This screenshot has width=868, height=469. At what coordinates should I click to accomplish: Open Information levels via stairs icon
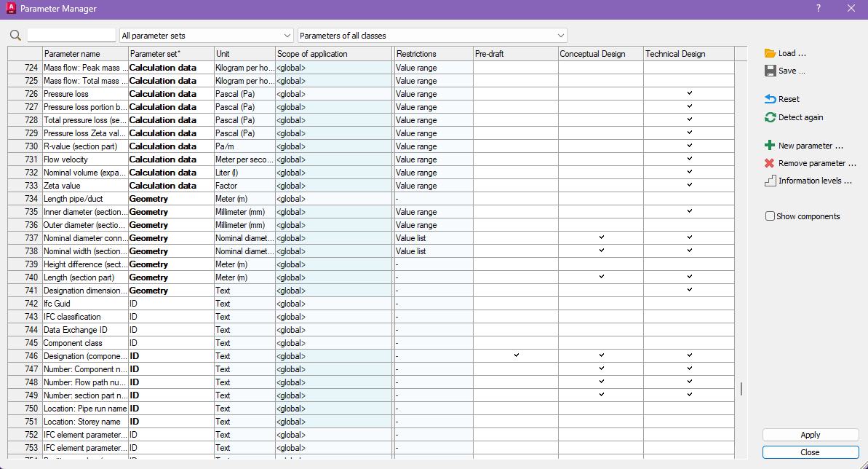(770, 181)
